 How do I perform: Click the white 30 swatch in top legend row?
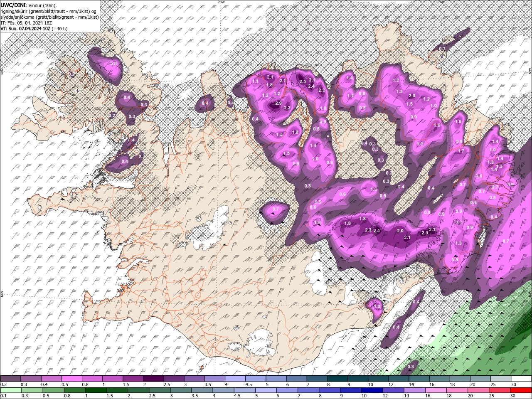(x=521, y=379)
